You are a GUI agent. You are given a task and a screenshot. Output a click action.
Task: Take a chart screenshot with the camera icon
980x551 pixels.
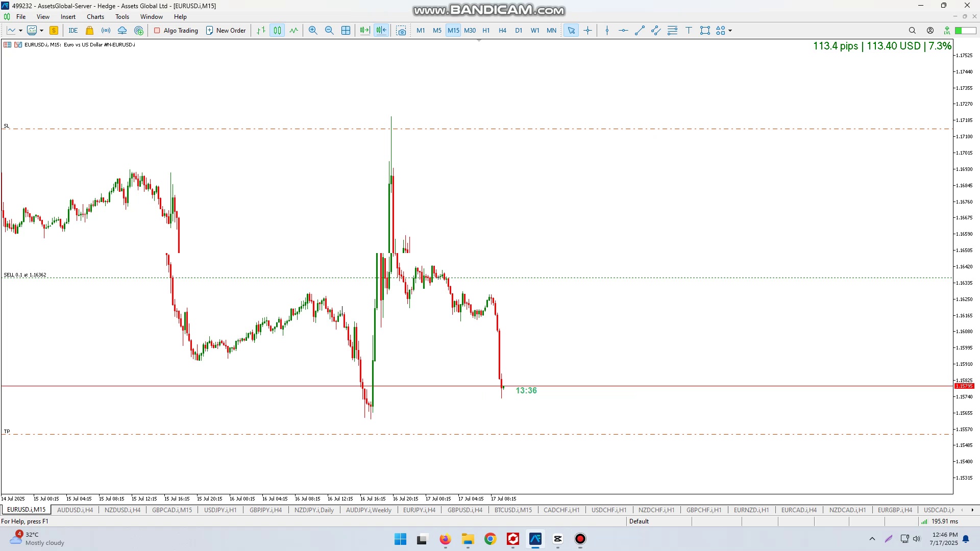401,31
